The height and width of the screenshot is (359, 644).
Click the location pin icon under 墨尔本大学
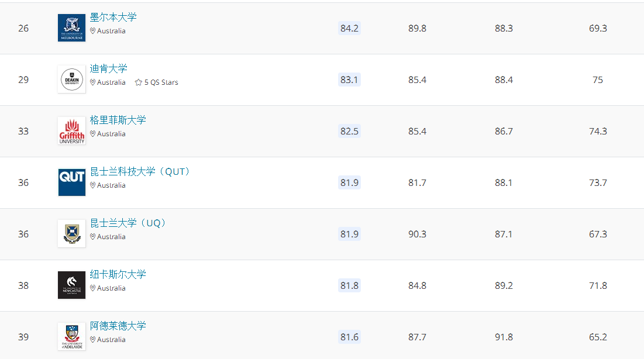93,31
